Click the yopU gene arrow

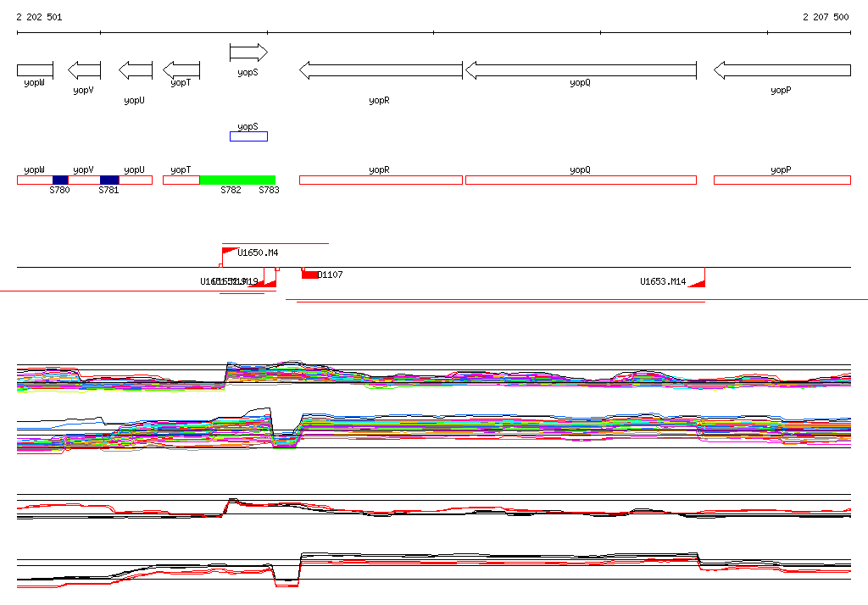[x=136, y=69]
